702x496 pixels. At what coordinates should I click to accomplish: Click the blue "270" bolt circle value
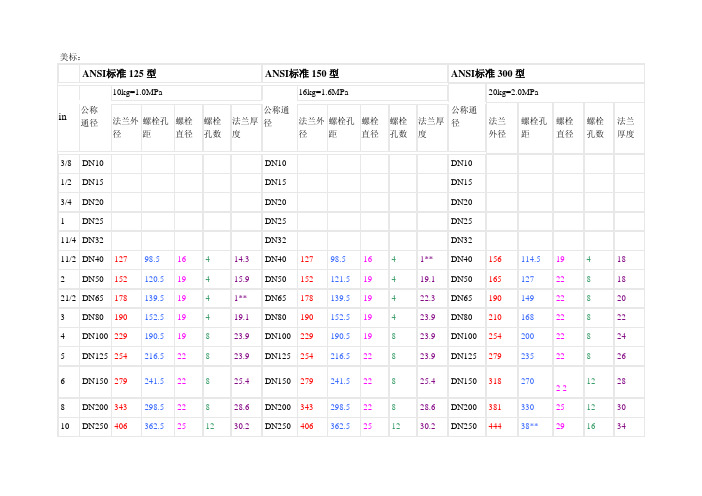[527, 381]
